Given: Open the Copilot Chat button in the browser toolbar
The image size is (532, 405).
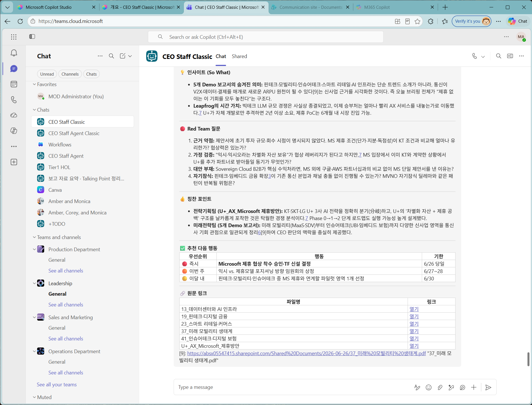Looking at the screenshot, I should click(518, 21).
